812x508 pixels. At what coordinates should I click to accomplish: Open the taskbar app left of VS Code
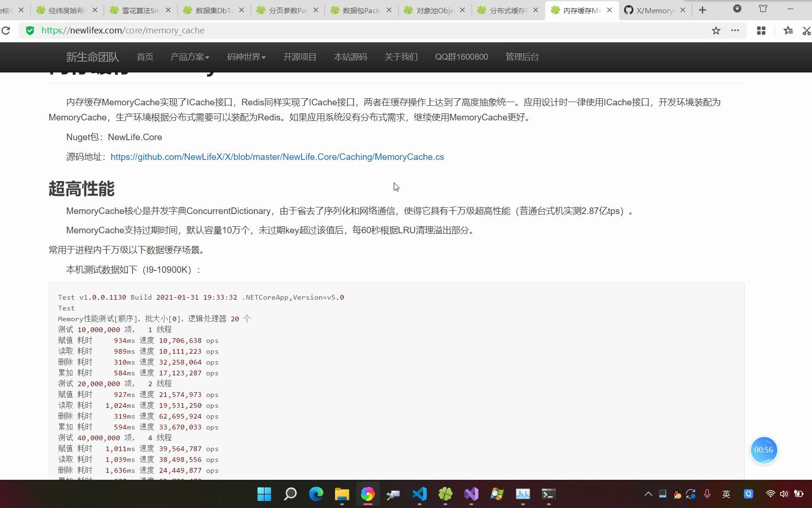click(393, 494)
